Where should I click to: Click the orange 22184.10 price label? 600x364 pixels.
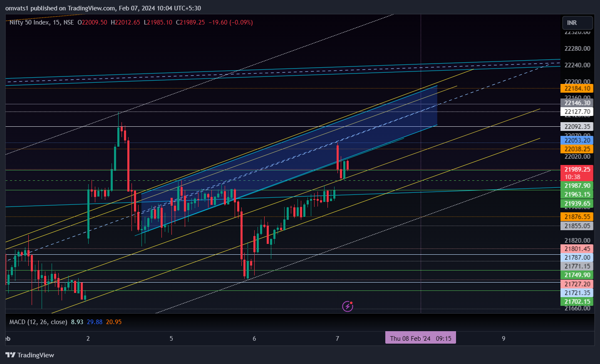click(x=577, y=88)
